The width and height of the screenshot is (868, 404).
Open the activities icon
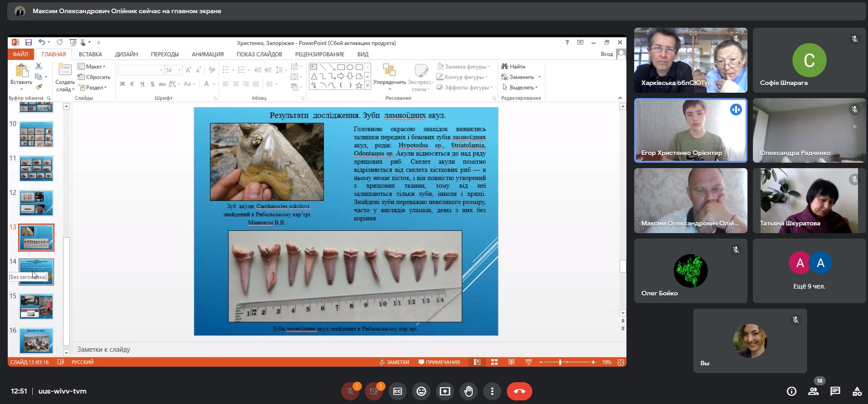(x=857, y=391)
